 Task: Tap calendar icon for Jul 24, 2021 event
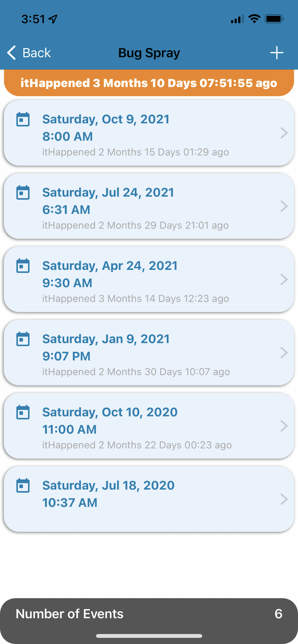click(x=23, y=192)
